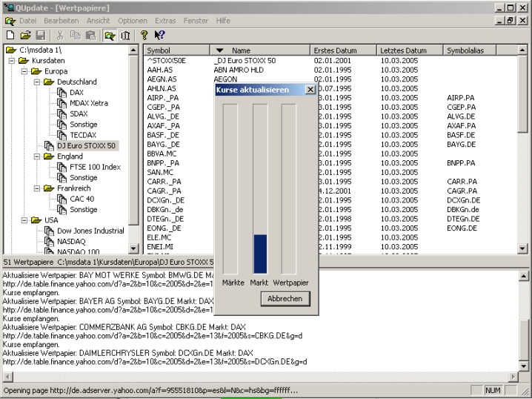Click the Copy toolbar icon

pyautogui.click(x=75, y=35)
